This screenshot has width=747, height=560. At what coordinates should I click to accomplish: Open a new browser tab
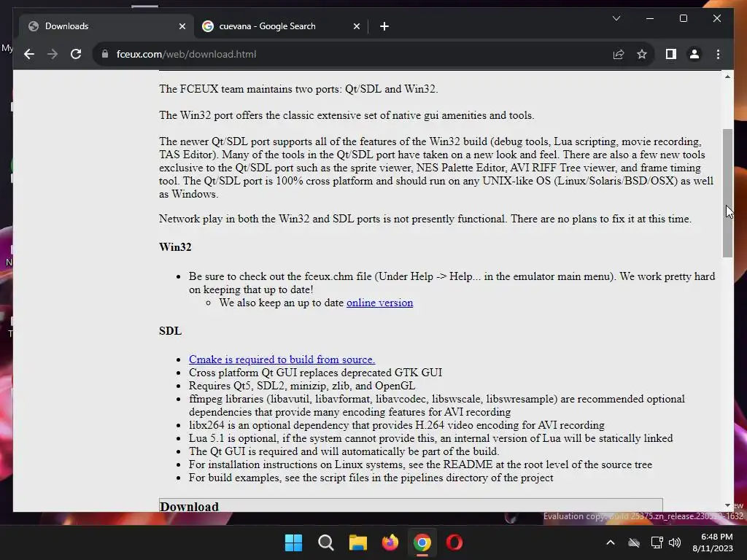pos(384,26)
